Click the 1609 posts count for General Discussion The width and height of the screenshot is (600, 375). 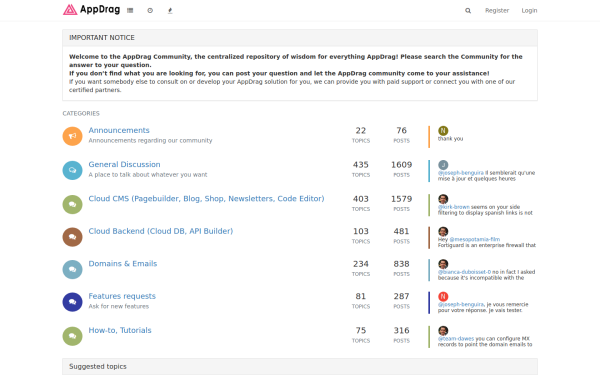pyautogui.click(x=401, y=165)
